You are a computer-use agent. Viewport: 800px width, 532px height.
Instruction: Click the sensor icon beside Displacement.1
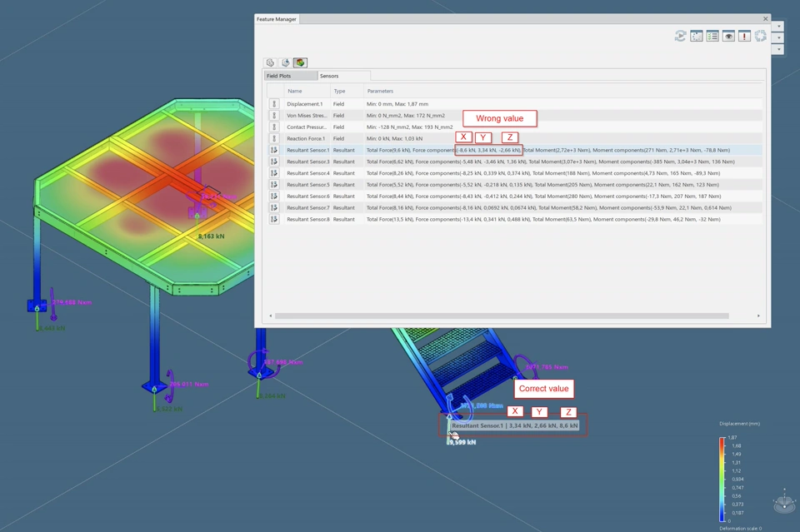[274, 104]
